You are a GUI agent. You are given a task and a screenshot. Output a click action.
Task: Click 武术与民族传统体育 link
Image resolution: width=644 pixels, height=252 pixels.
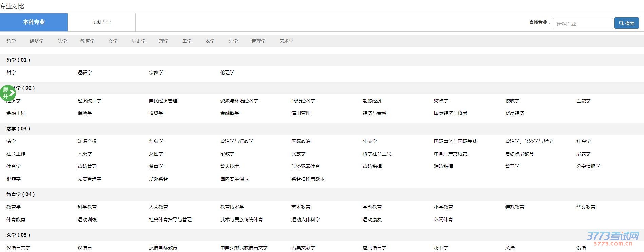(242, 219)
